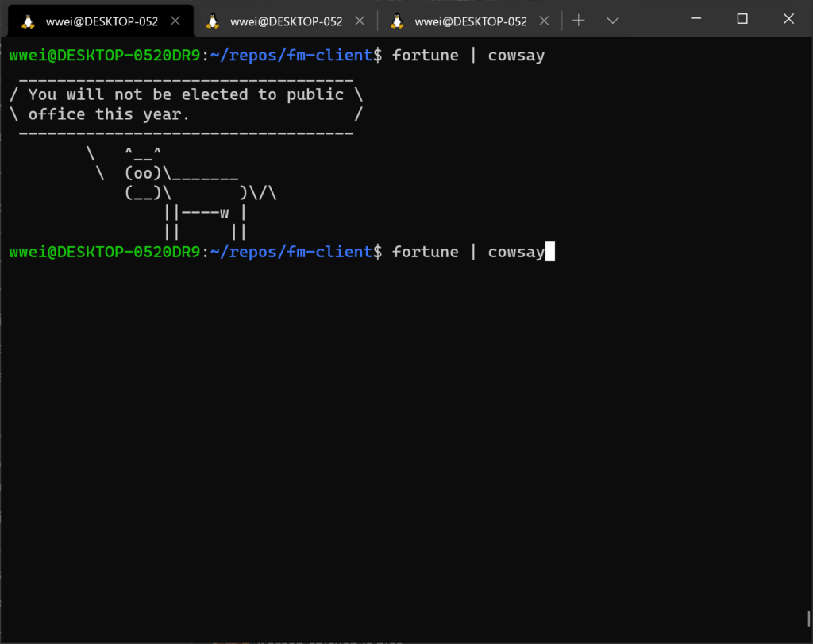Click the Linux penguin icon on second tab
Viewport: 813px width, 644px height.
[213, 21]
